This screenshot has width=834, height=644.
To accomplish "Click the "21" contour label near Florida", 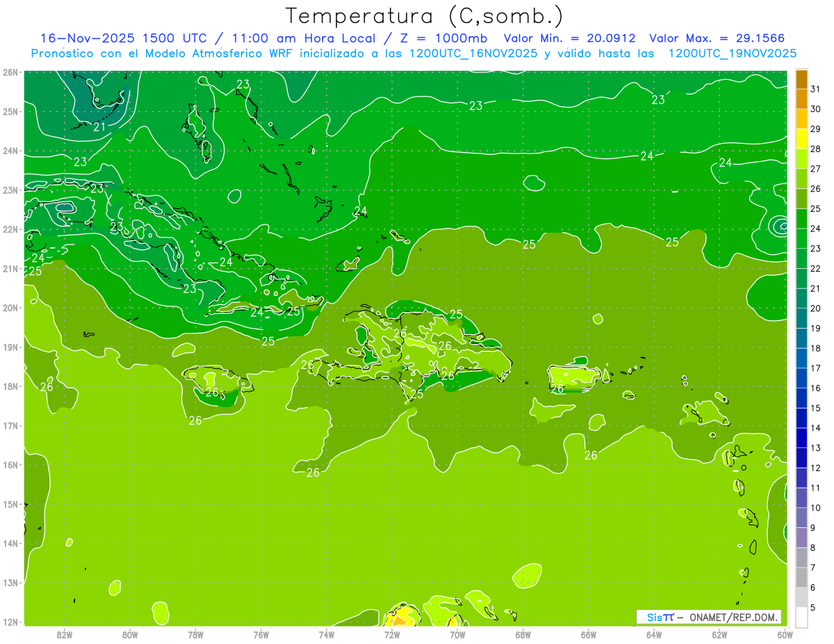I will coord(99,127).
